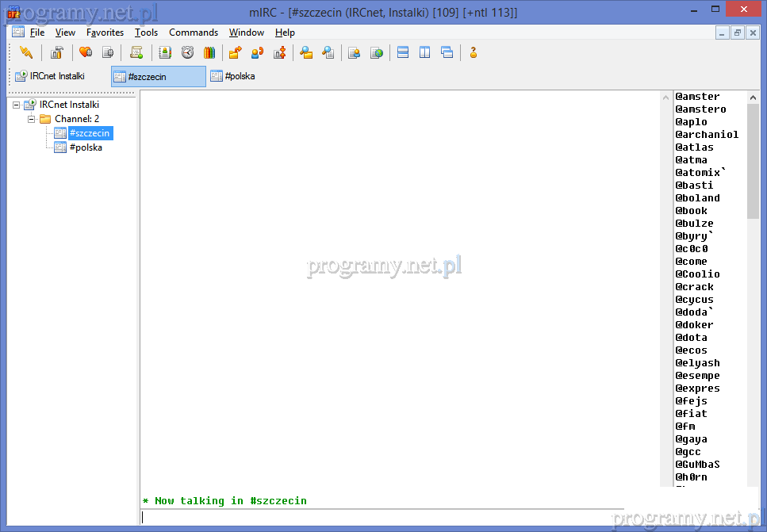
Task: Select the nickname @Coolio in the list
Action: tap(697, 274)
